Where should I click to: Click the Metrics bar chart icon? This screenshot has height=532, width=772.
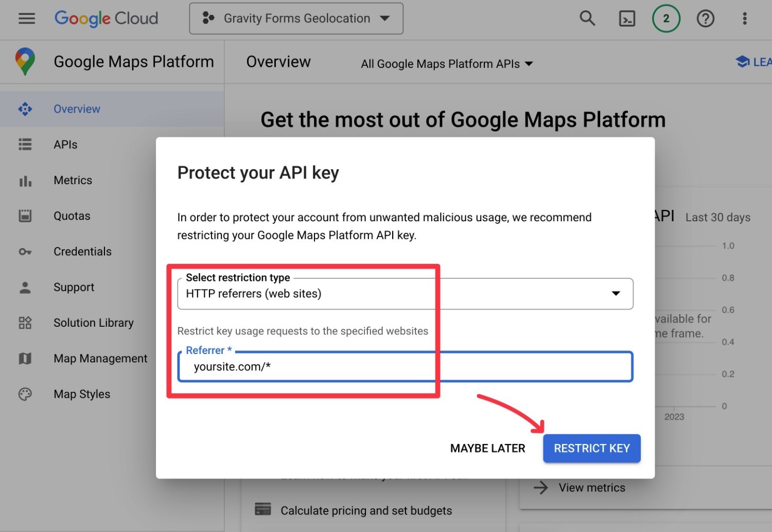[25, 180]
